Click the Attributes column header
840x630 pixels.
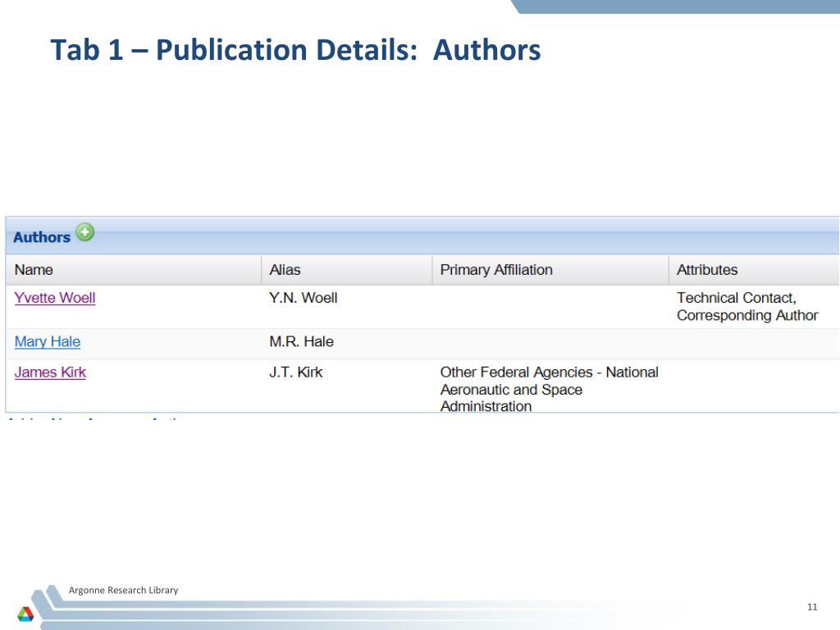point(755,269)
